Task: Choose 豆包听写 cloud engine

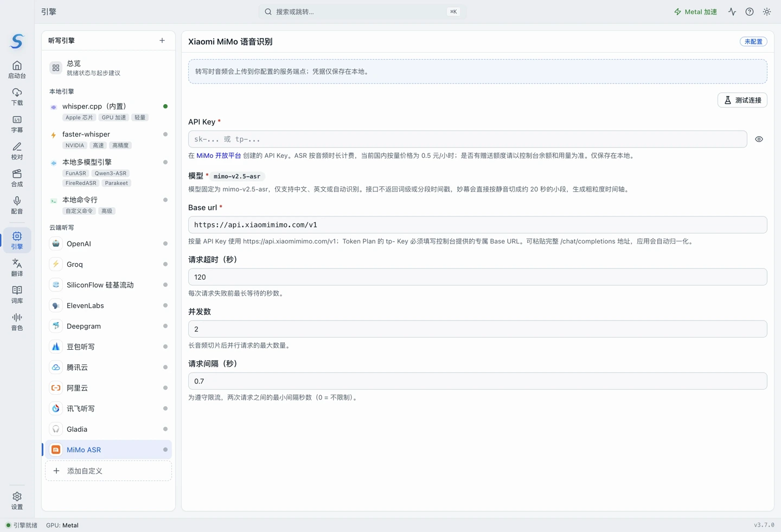Action: pos(108,347)
